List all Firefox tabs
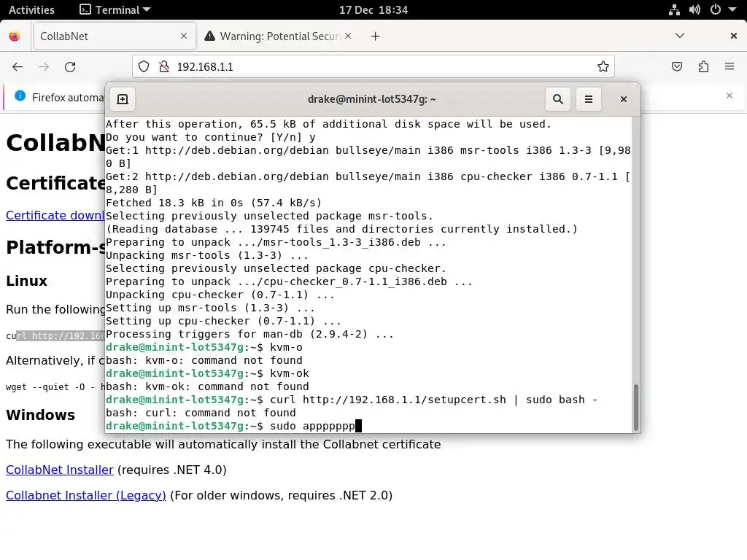Image resolution: width=747 pixels, height=560 pixels. click(680, 36)
